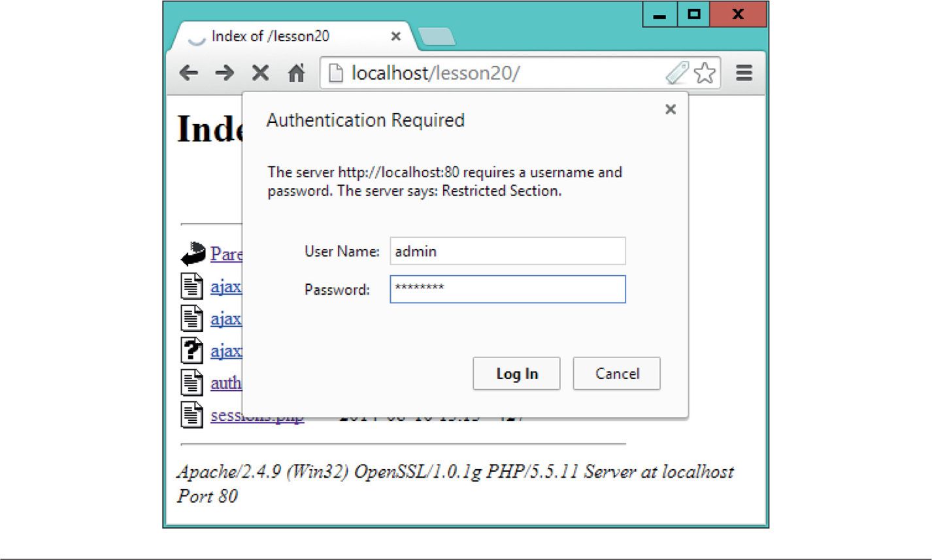This screenshot has width=932, height=560.
Task: Focus the User Name field
Action: pos(508,251)
